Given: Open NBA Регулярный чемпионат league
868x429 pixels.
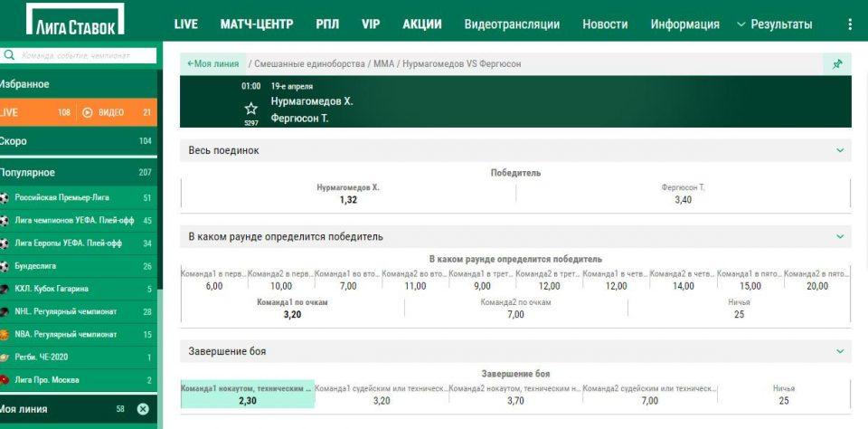Looking at the screenshot, I should click(65, 334).
